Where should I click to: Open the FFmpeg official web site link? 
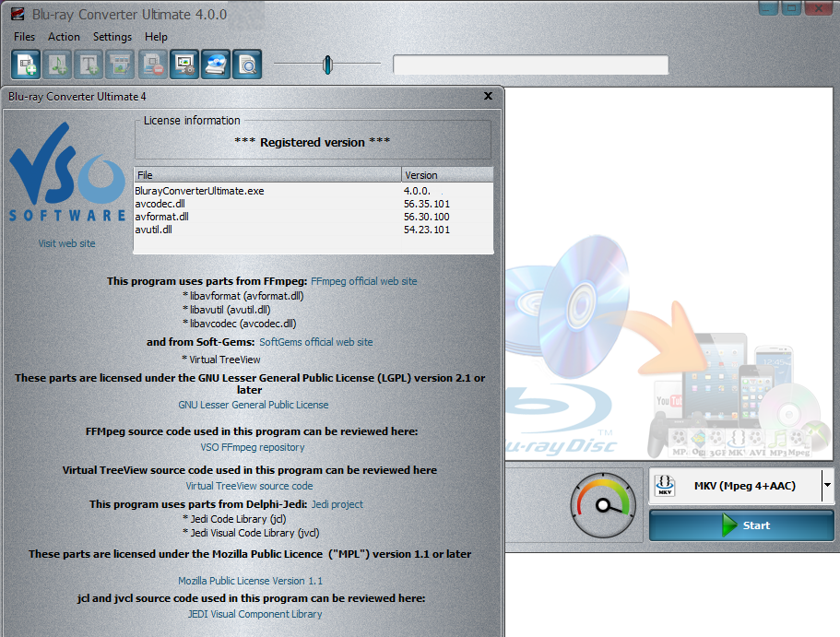pos(363,281)
